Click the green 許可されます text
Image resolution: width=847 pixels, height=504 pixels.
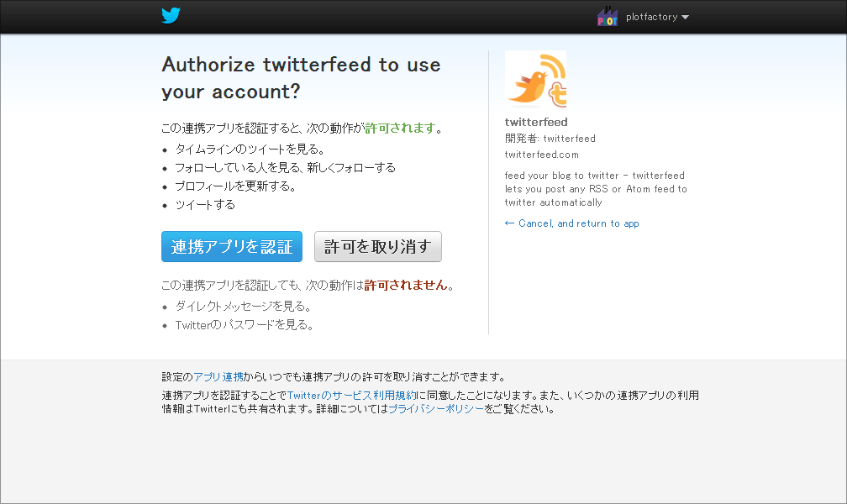(400, 128)
